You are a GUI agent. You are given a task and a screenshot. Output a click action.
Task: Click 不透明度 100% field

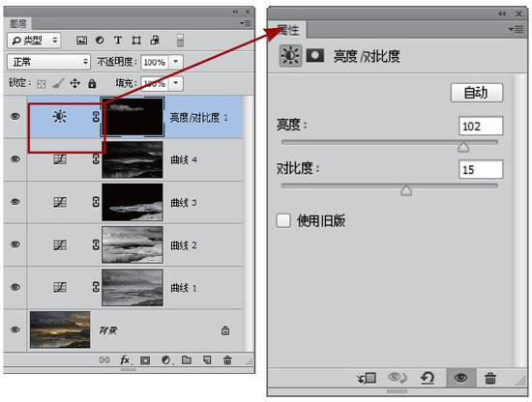155,62
